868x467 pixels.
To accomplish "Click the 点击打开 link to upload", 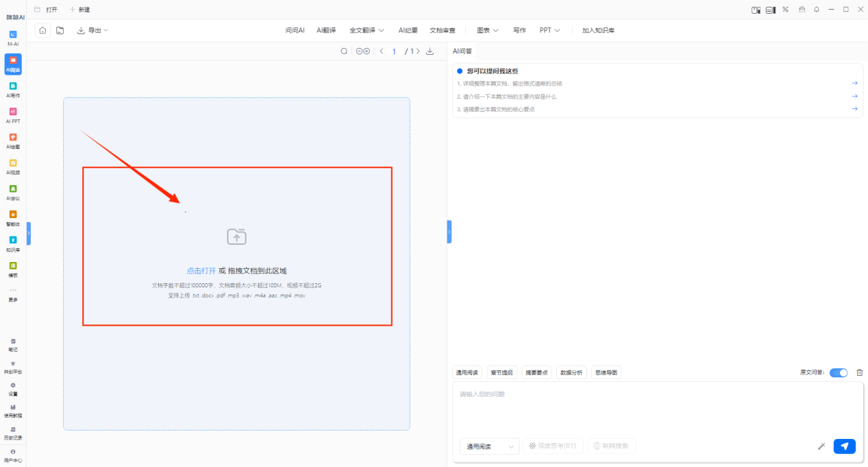I will [201, 271].
